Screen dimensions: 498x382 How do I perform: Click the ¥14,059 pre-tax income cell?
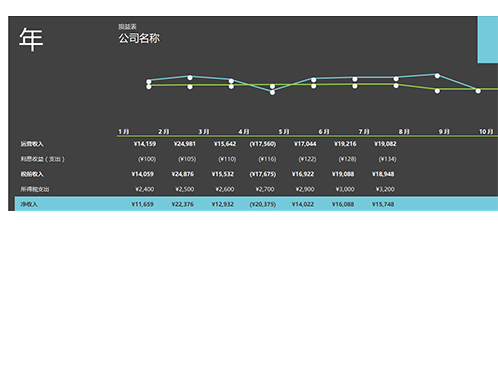142,174
